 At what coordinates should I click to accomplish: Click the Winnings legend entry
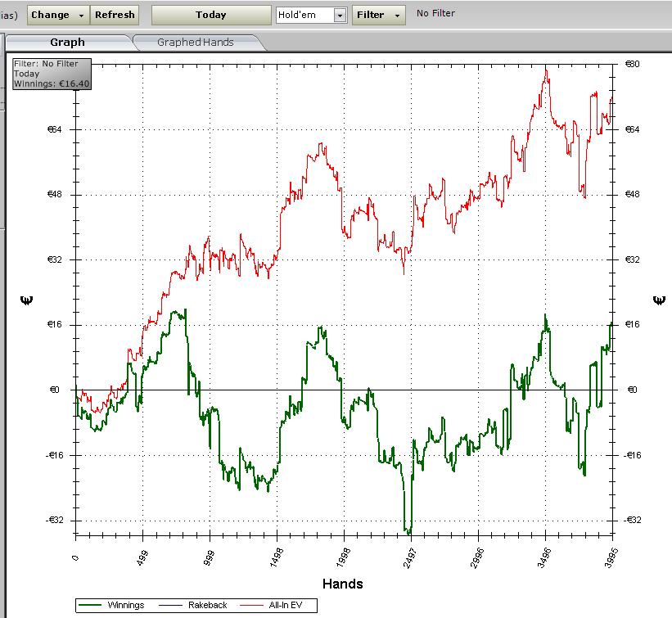(112, 605)
